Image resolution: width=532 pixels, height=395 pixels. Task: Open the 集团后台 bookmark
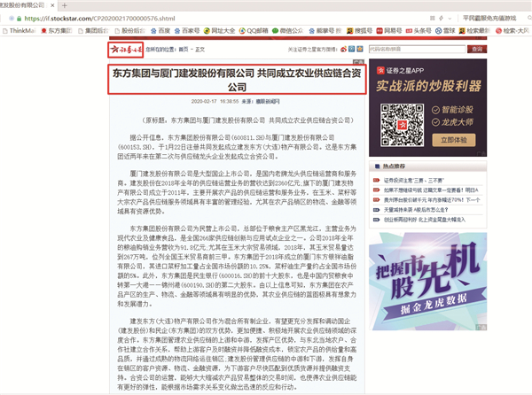click(93, 31)
